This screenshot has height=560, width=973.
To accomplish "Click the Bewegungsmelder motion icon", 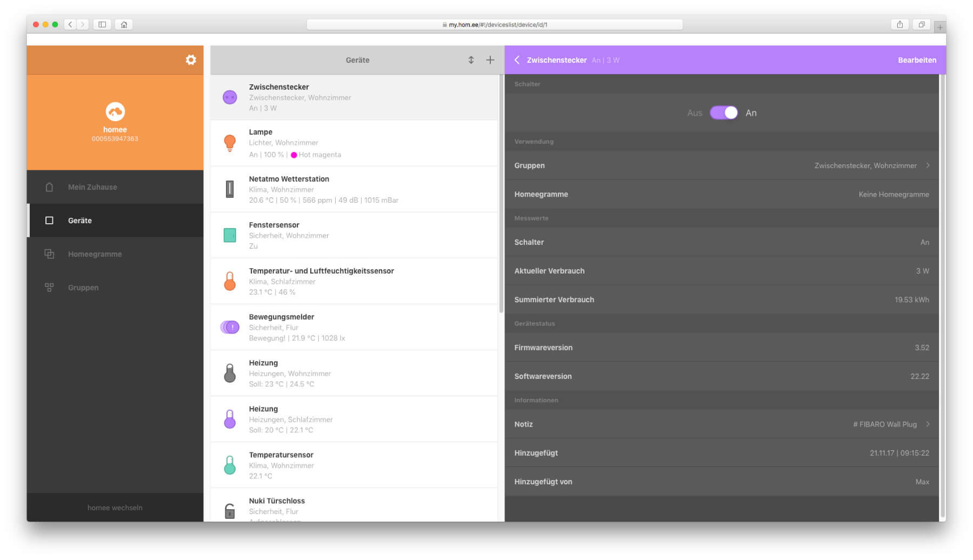I will [230, 327].
